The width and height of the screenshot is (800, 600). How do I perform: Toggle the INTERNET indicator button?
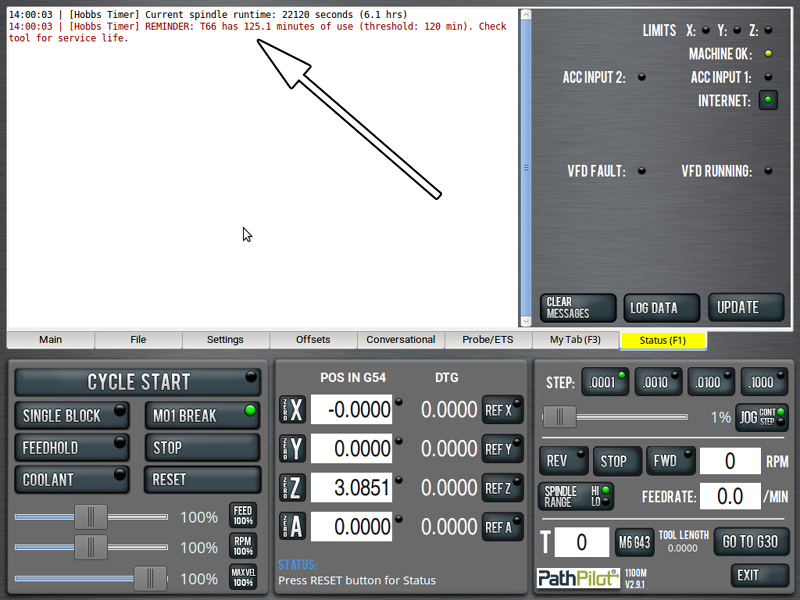768,100
